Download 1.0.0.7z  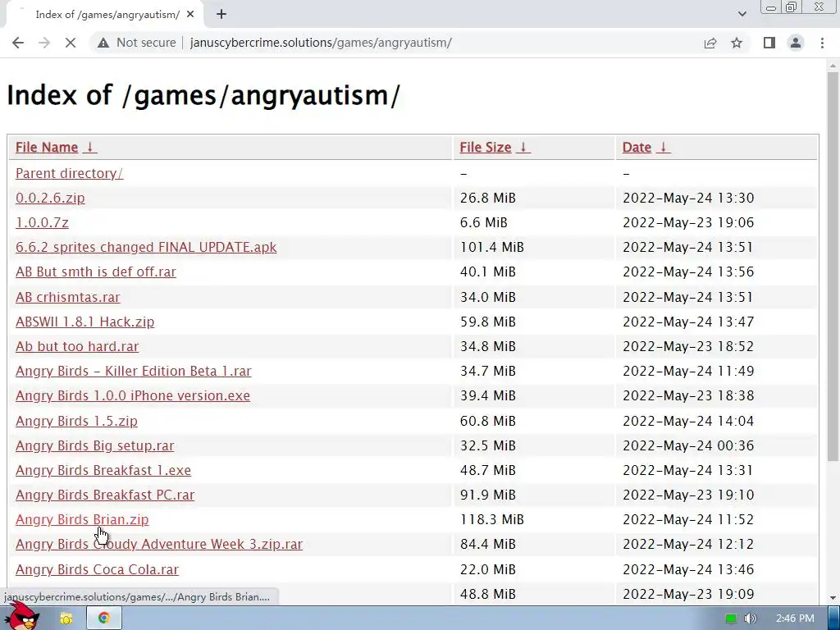(42, 222)
